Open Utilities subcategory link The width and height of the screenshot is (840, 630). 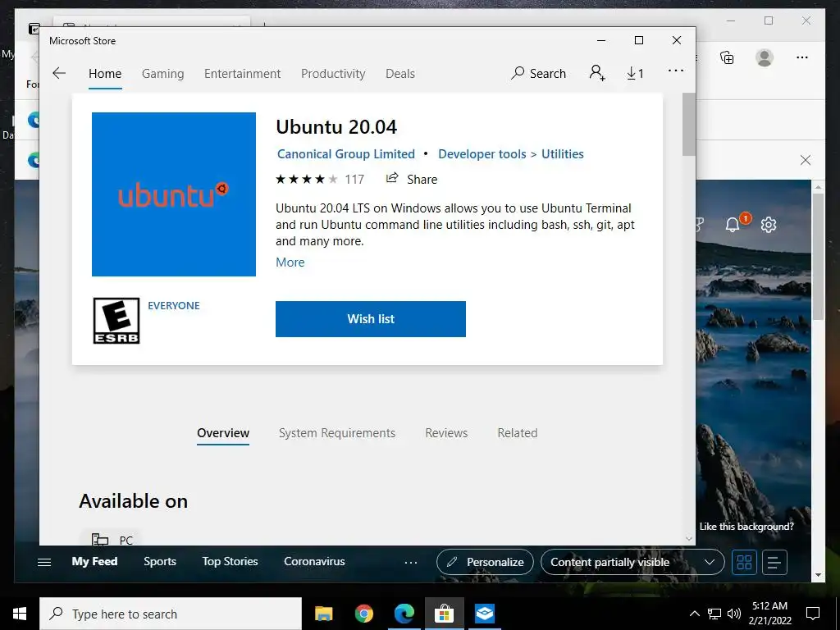[563, 153]
